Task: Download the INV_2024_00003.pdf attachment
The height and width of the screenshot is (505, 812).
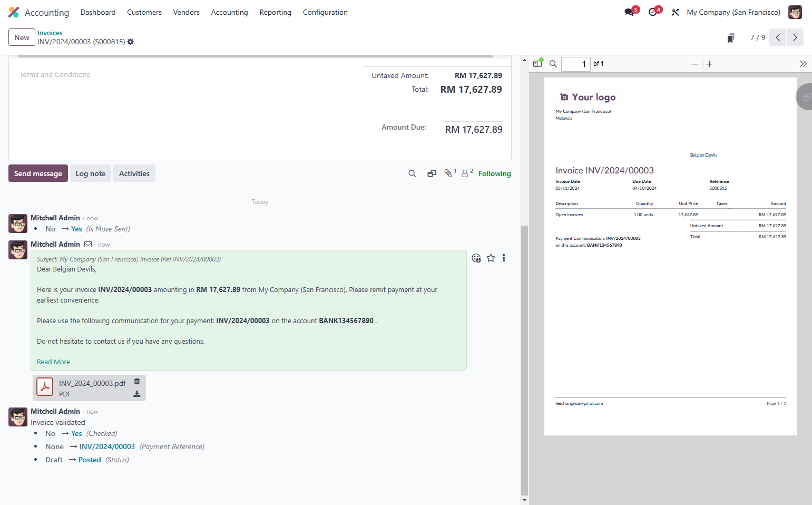Action: coord(137,394)
